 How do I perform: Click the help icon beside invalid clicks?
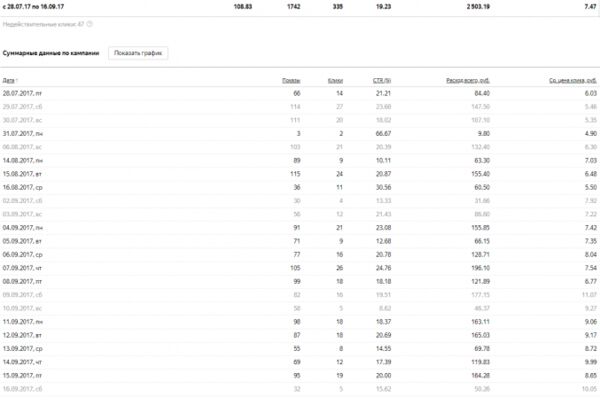pos(90,24)
